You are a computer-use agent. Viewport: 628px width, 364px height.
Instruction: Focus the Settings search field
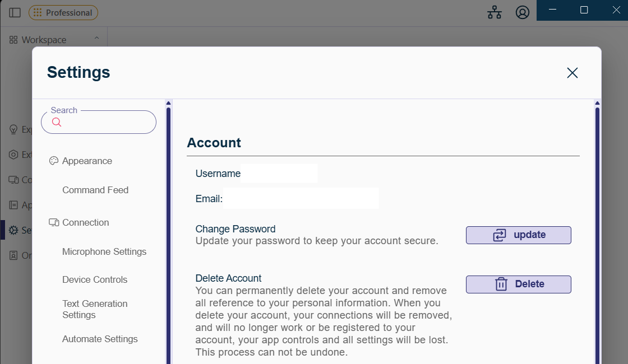tap(99, 122)
